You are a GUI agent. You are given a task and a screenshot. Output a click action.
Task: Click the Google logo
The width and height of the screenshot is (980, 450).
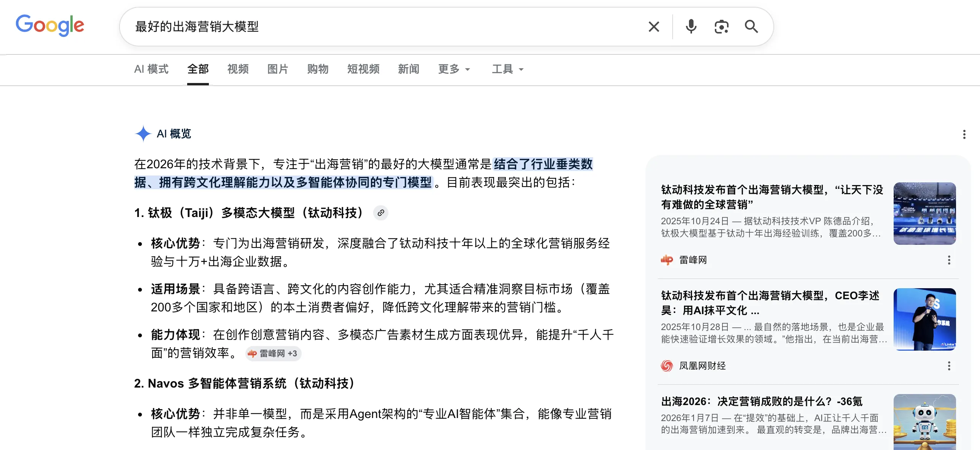[x=50, y=25]
